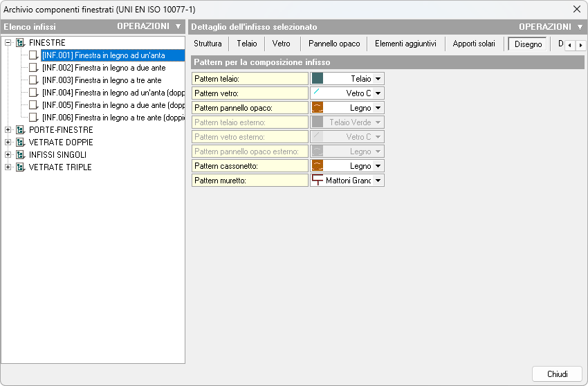Open the Pattern vetro dropdown arrow

pos(378,93)
